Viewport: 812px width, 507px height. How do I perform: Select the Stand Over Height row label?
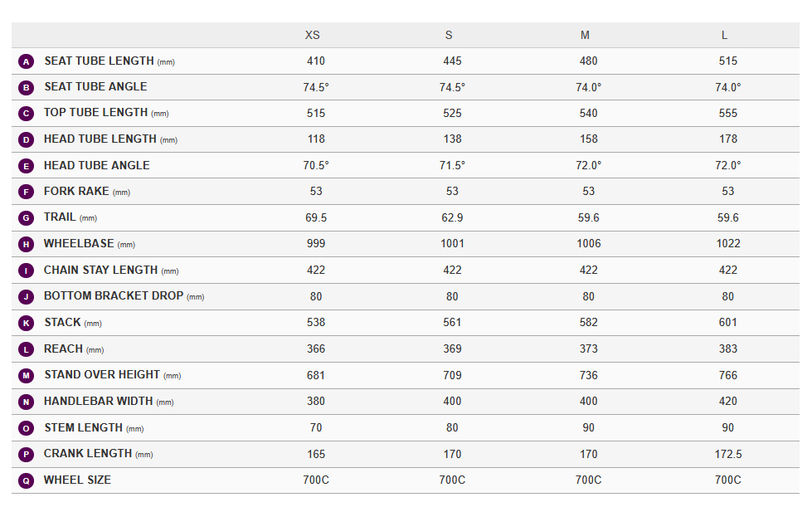(103, 375)
